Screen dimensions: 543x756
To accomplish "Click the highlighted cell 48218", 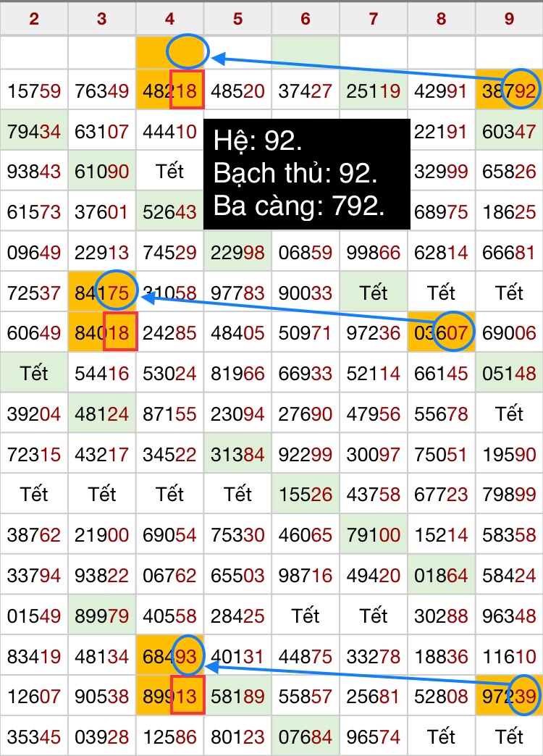I will pyautogui.click(x=169, y=91).
